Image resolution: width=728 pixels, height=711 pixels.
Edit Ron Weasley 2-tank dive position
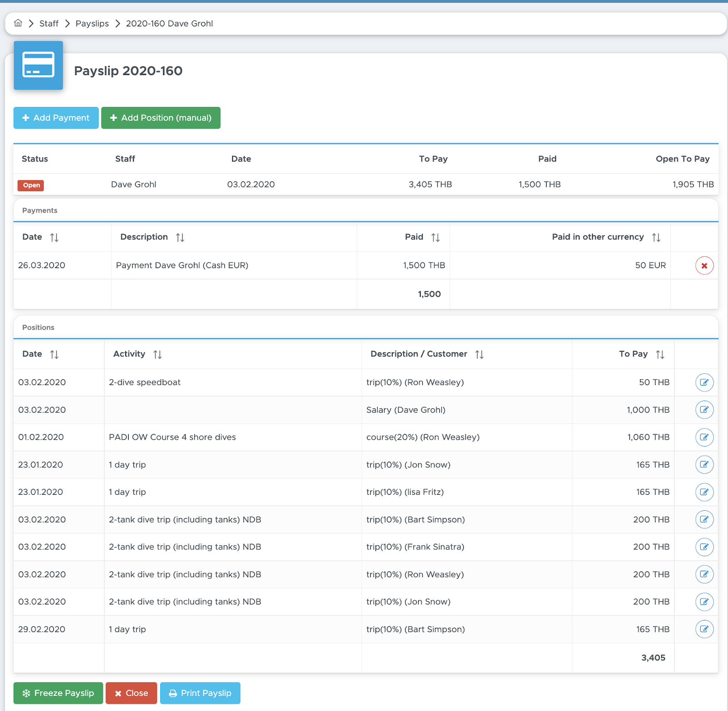[704, 574]
